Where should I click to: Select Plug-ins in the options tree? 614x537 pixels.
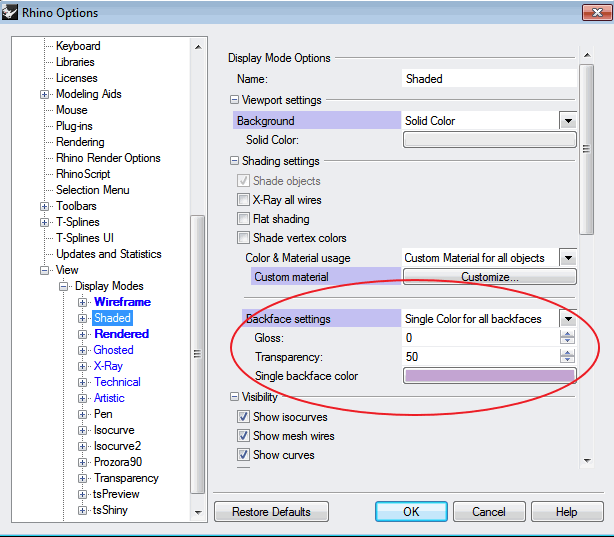click(74, 126)
